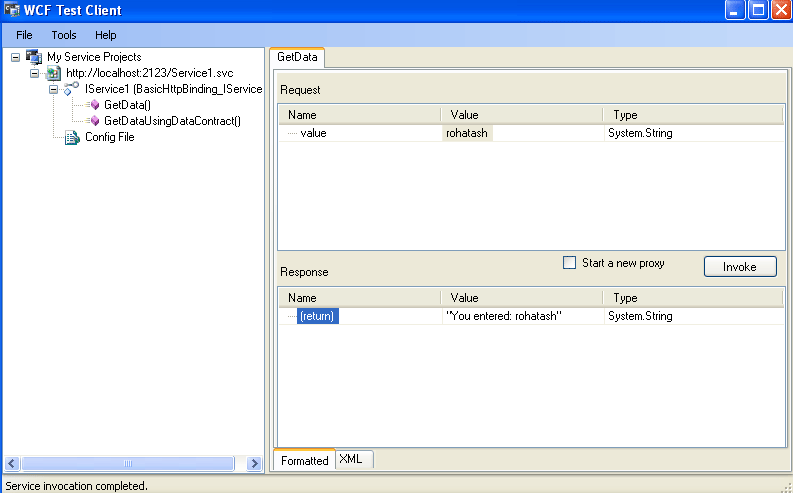Click the tree scrollbar left arrow
The width and height of the screenshot is (793, 493).
click(x=12, y=463)
